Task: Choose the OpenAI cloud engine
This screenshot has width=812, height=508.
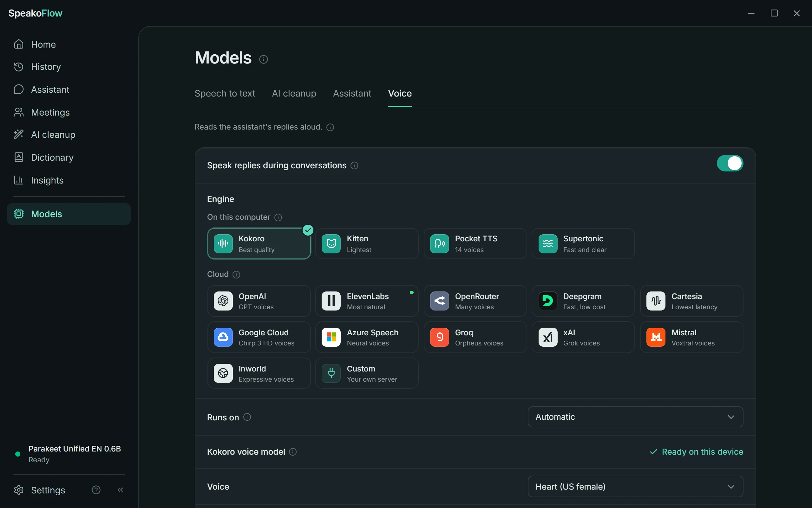Action: 259,301
